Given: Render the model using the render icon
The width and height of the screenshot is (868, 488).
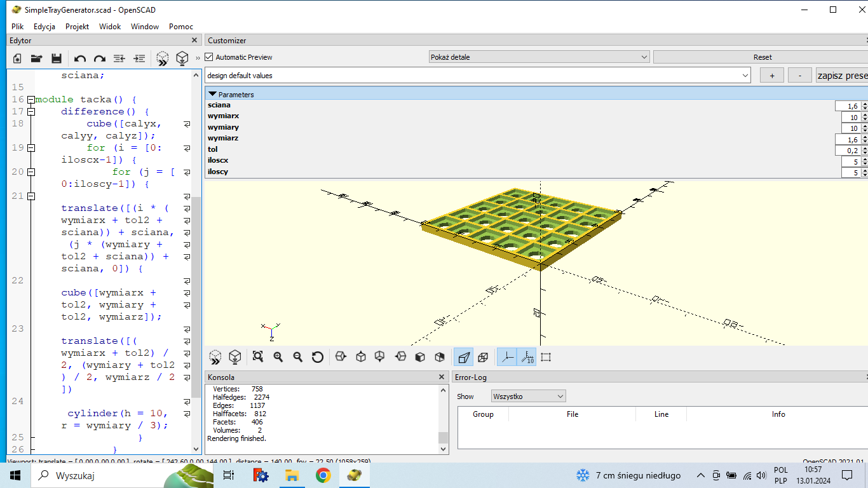Looking at the screenshot, I should [235, 356].
